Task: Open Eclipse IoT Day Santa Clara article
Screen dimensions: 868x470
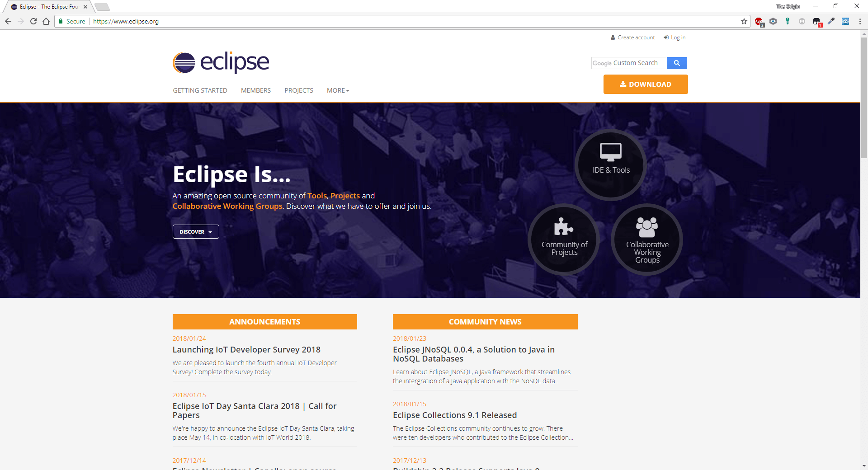Action: (255, 410)
